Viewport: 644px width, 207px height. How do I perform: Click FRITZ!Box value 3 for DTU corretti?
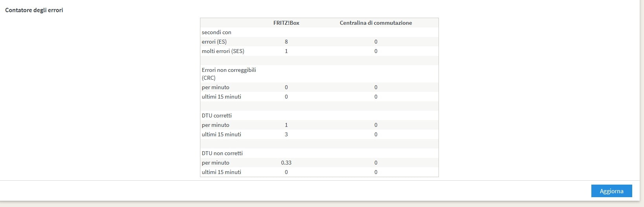(x=286, y=134)
